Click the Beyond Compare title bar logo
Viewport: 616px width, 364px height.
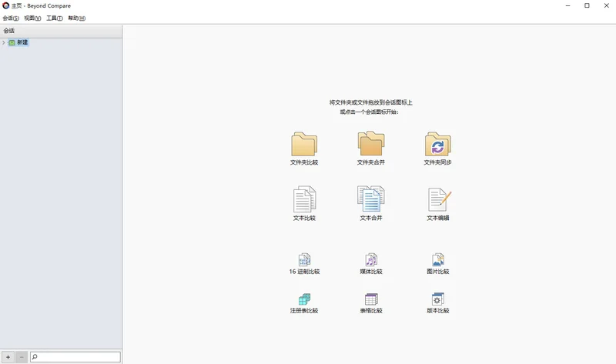click(5, 5)
